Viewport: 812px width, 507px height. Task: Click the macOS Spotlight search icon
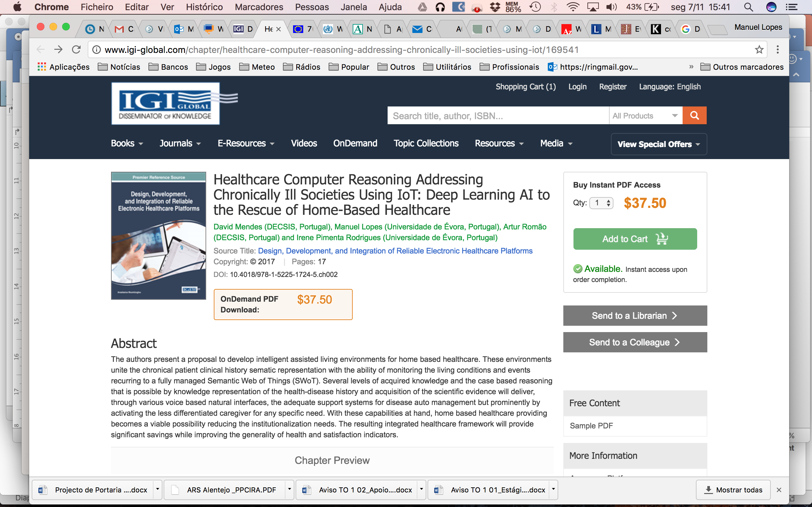click(x=748, y=7)
